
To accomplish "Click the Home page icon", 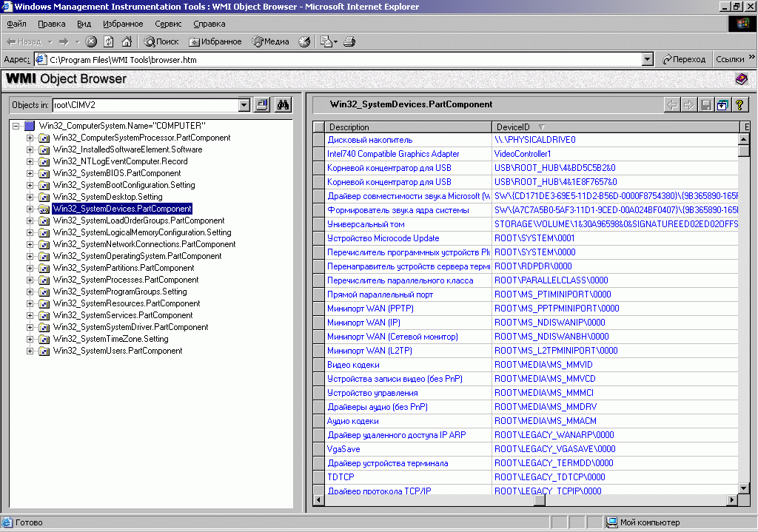I will click(x=127, y=42).
